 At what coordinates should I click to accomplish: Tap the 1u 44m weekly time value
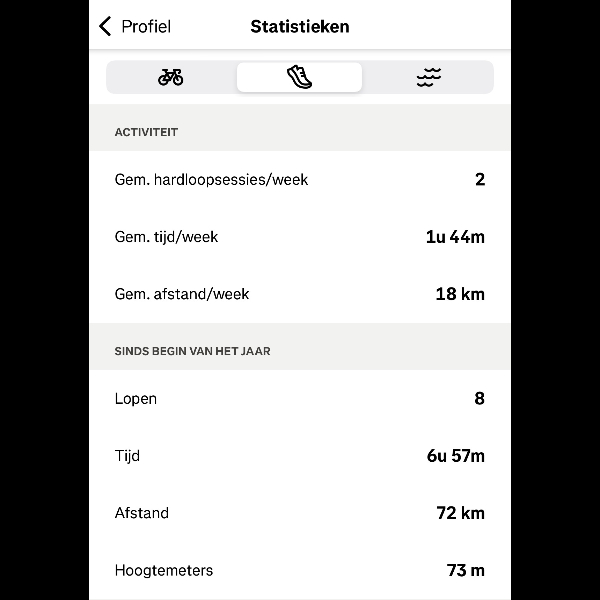(x=455, y=237)
